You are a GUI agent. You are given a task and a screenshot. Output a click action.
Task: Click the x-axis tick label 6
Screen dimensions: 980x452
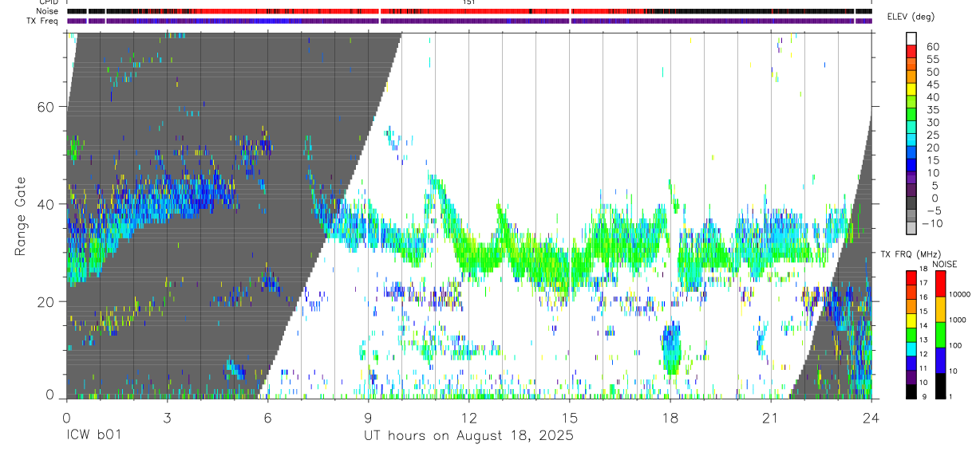click(267, 418)
